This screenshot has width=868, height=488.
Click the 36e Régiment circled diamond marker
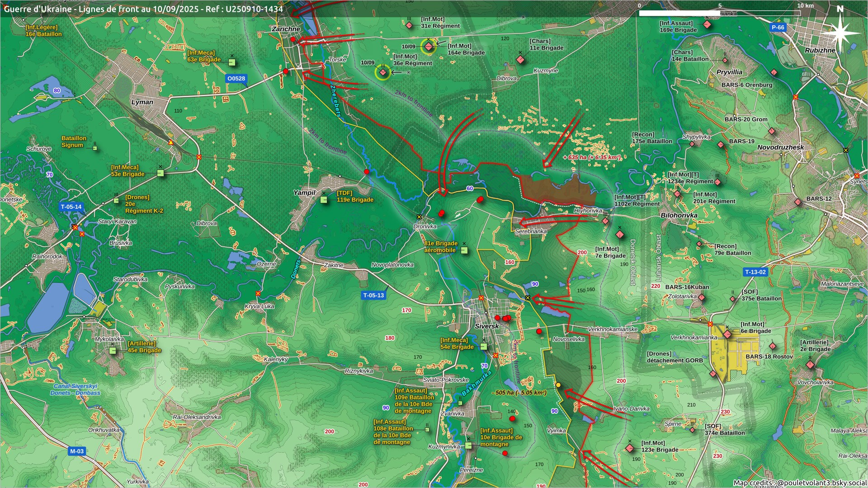pos(383,72)
